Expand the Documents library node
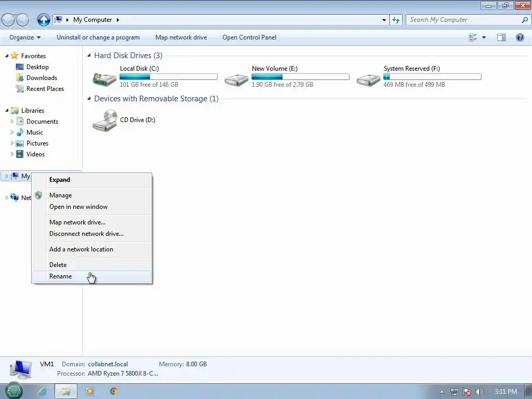 12,122
